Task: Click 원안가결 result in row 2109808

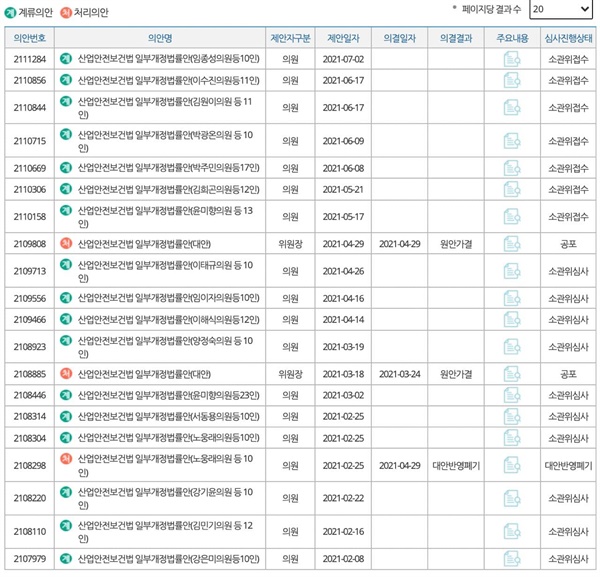Action: click(x=456, y=244)
